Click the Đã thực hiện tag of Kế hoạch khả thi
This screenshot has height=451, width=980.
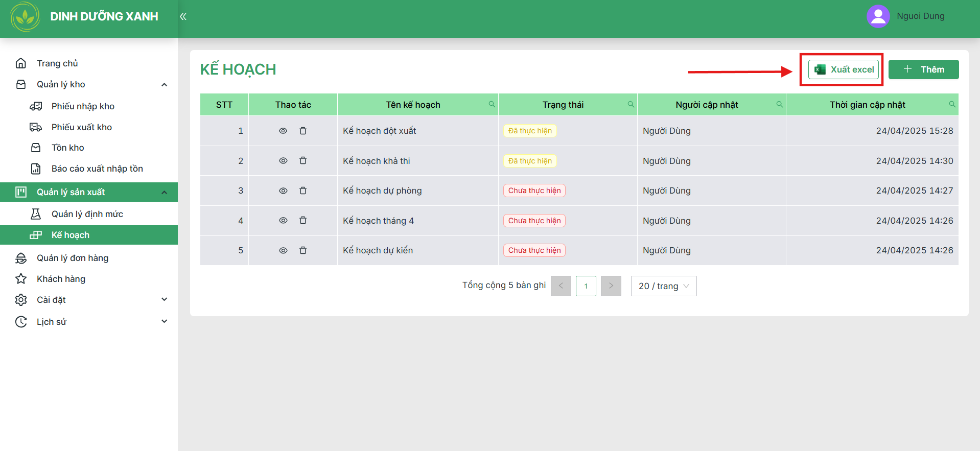[x=530, y=161]
